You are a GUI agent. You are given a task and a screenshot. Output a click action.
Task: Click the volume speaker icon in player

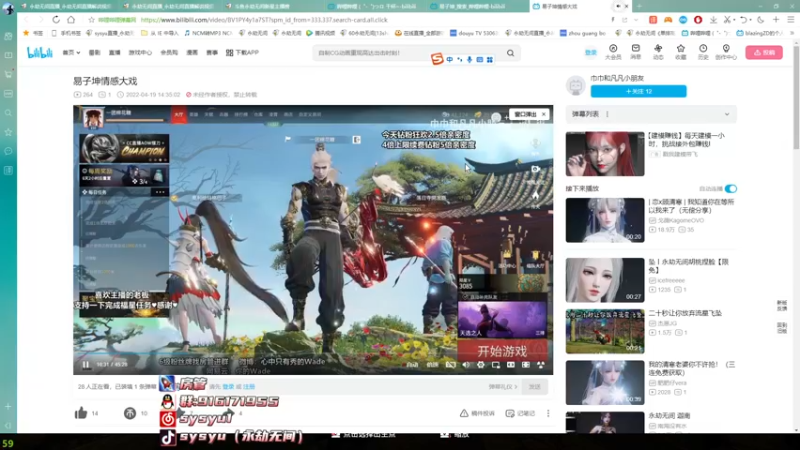click(466, 364)
